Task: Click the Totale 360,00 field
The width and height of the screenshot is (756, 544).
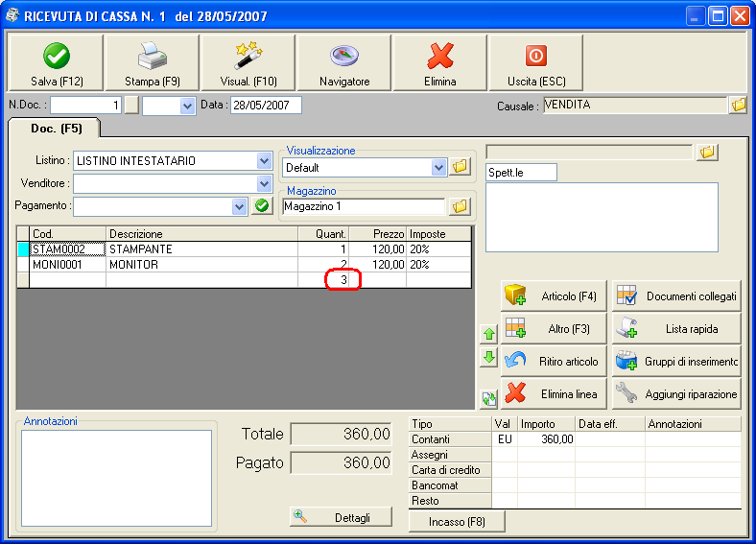Action: [x=341, y=434]
